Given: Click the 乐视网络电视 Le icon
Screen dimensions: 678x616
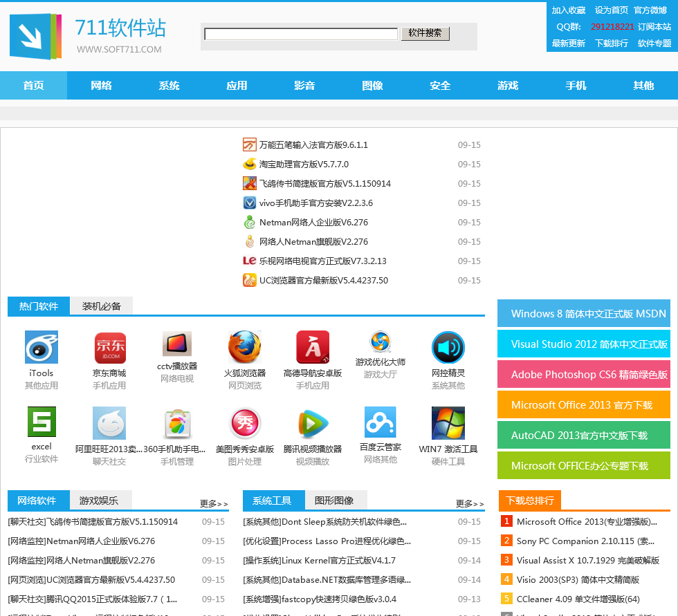Looking at the screenshot, I should coord(250,261).
